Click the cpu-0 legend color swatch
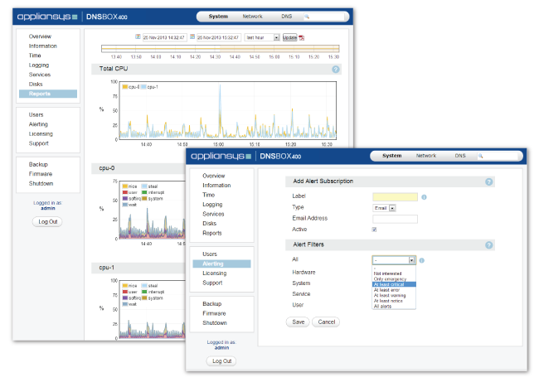539x392 pixels. pyautogui.click(x=124, y=87)
